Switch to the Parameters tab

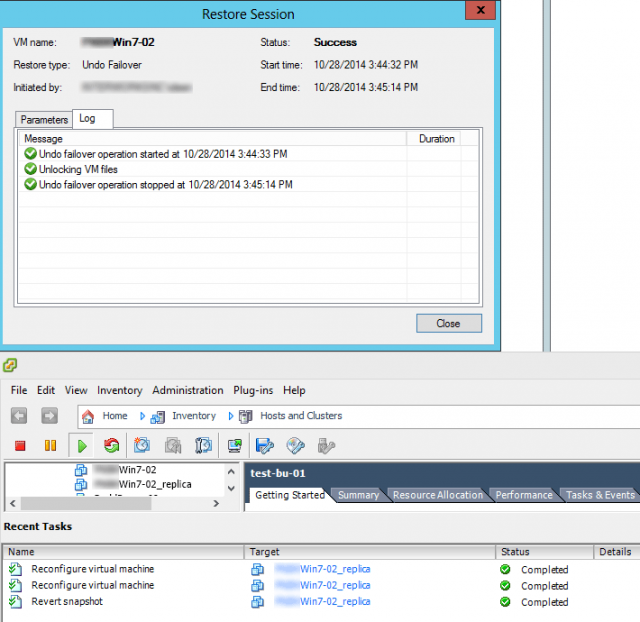point(44,120)
